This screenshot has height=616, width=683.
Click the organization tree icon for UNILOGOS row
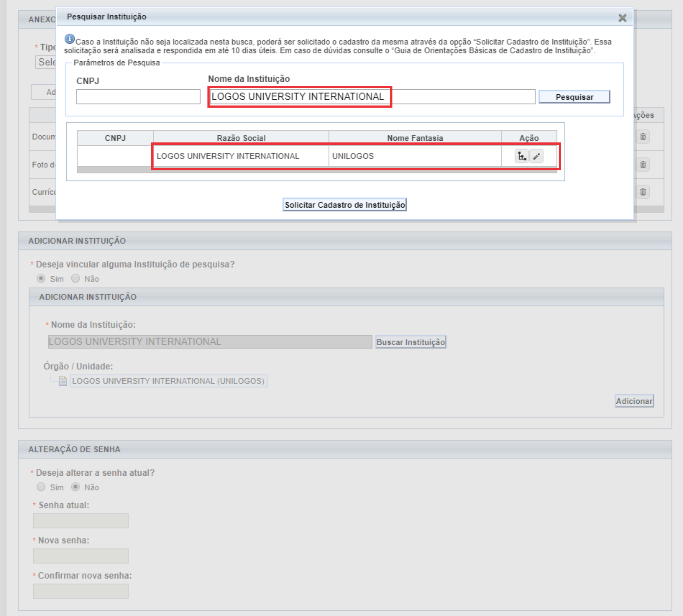(522, 156)
